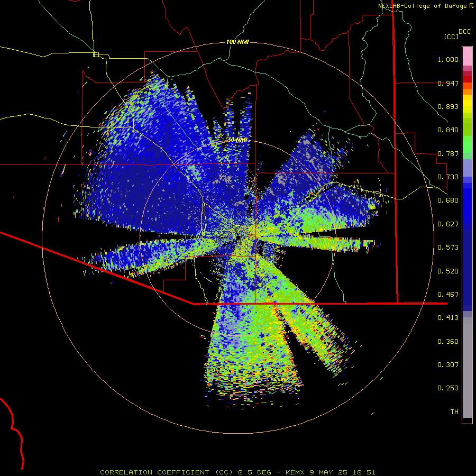Screen dimensions: 476x476
Task: Click the [CC] units label
Action: pyautogui.click(x=451, y=36)
